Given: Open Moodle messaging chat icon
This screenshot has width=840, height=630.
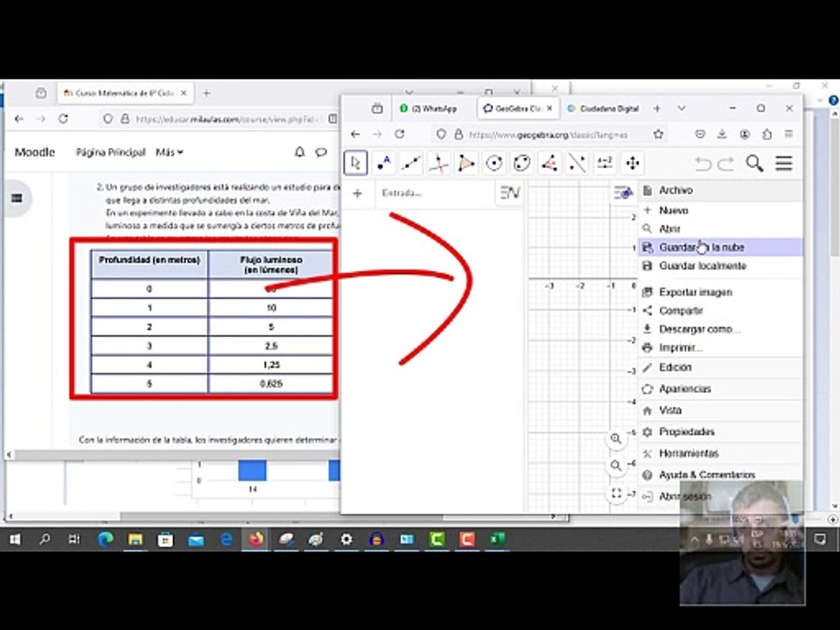Looking at the screenshot, I should point(321,152).
